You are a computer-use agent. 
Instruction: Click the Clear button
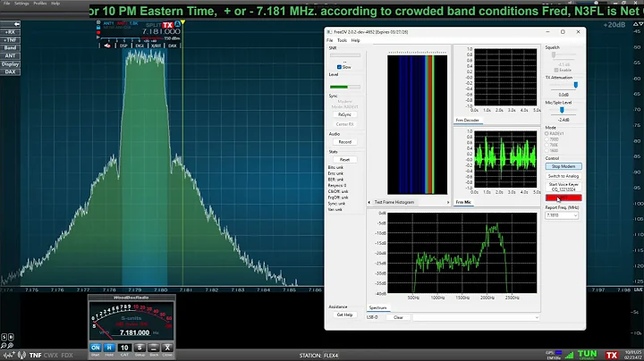coord(398,317)
